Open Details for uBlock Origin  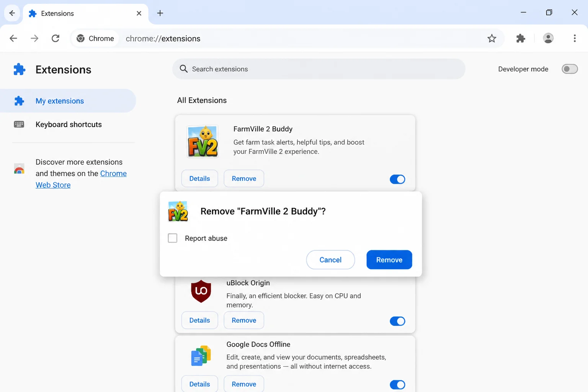(199, 320)
